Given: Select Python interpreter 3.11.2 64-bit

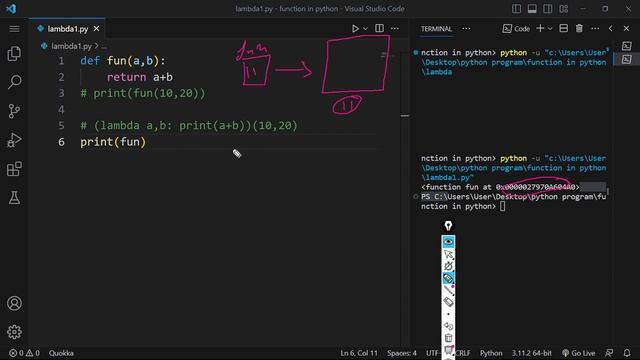Looking at the screenshot, I should click(532, 353).
